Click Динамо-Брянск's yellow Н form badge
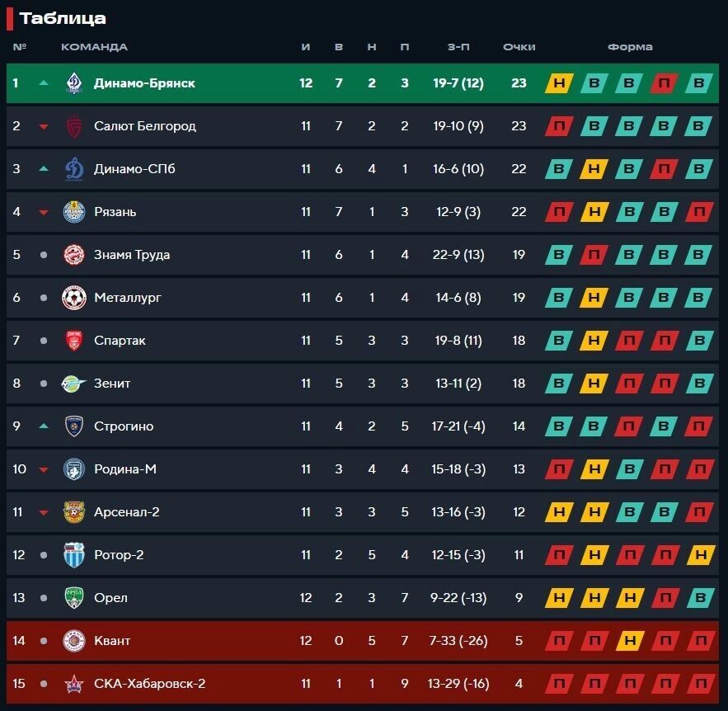 pyautogui.click(x=559, y=83)
